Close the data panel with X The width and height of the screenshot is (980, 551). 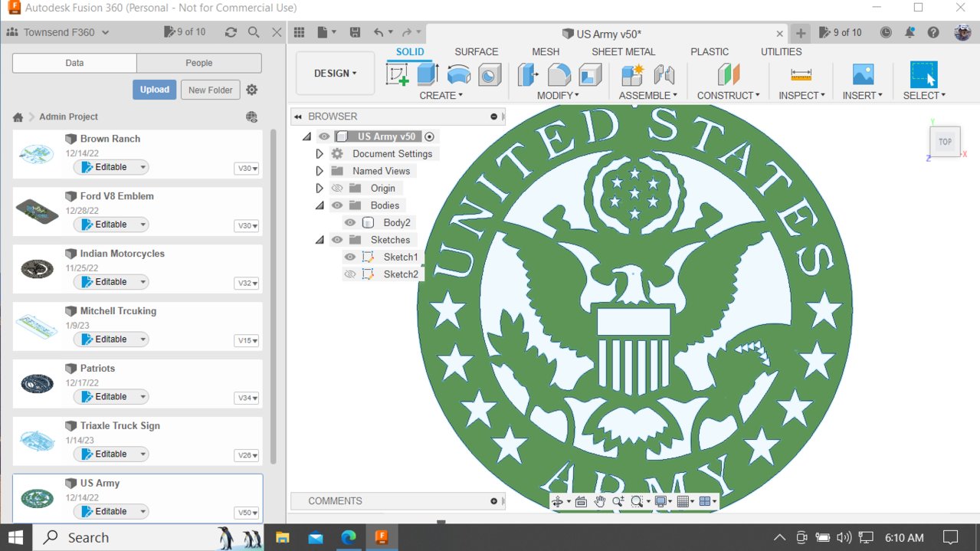pos(277,32)
